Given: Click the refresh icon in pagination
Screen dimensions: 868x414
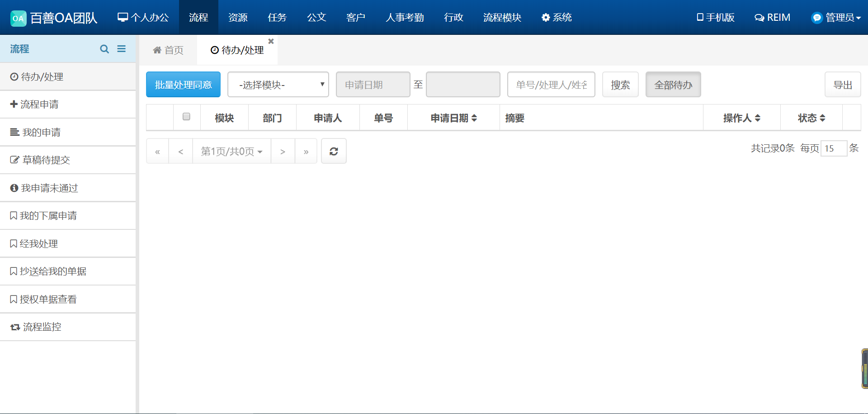Looking at the screenshot, I should (x=334, y=151).
